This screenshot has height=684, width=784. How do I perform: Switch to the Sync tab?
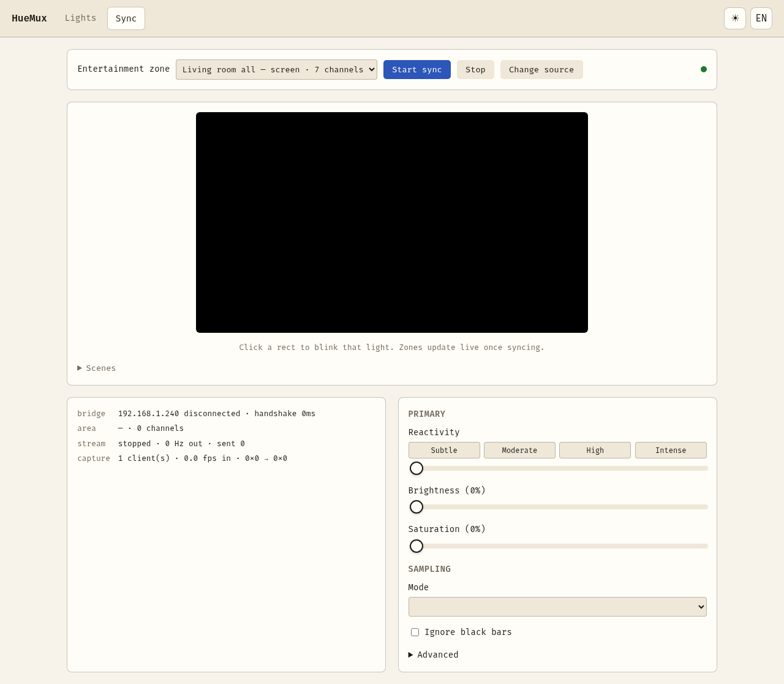[126, 18]
